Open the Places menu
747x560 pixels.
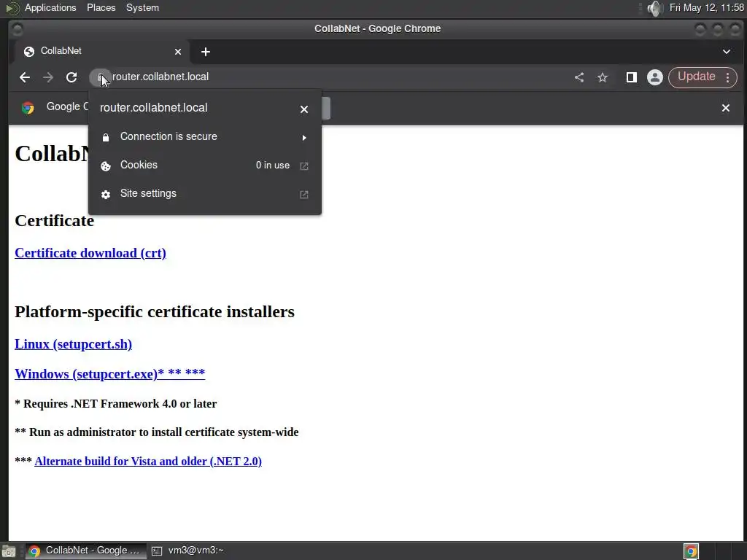[x=101, y=7]
